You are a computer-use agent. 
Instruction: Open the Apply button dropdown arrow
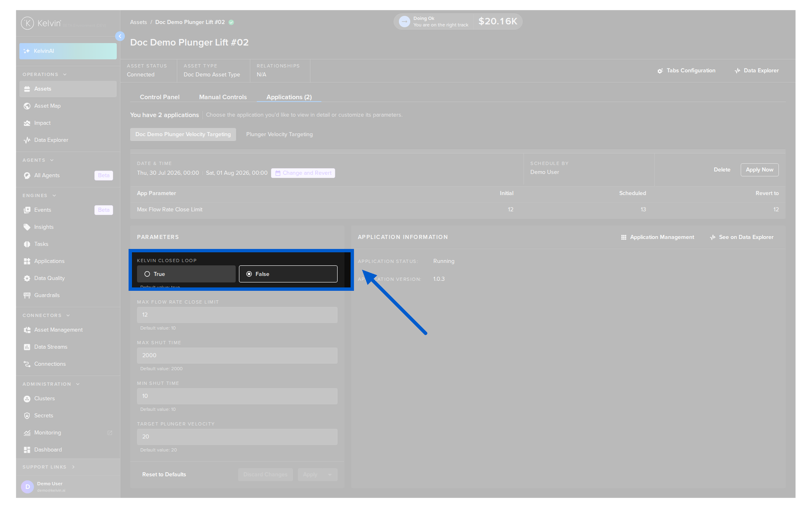(330, 475)
